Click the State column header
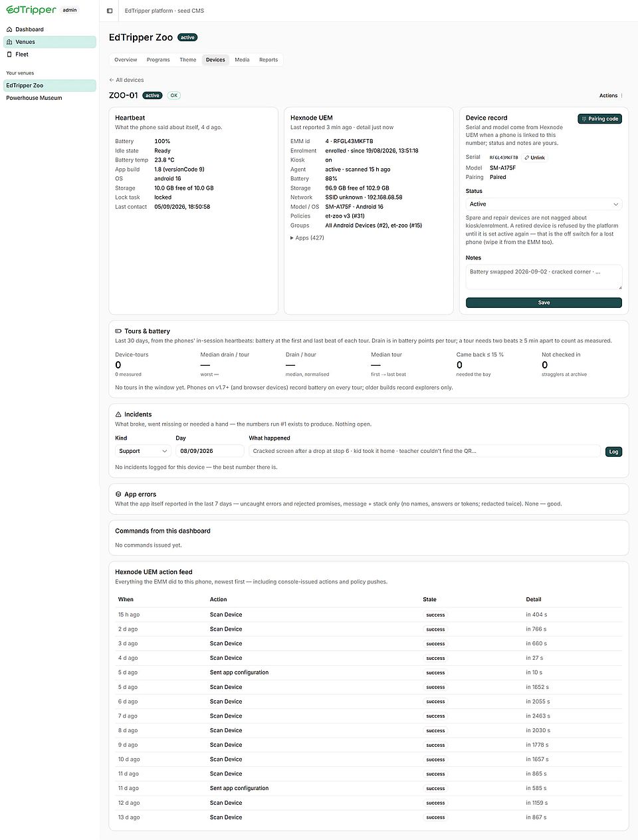The height and width of the screenshot is (840, 638). tap(429, 599)
